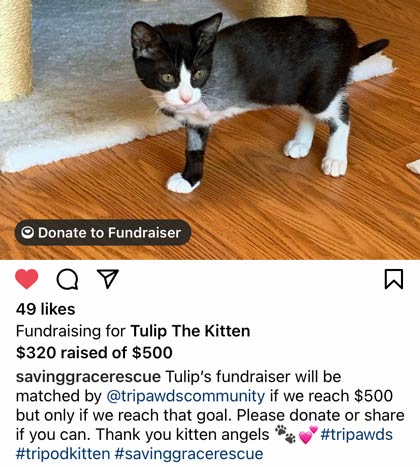Click the caption text about reaching goal
This screenshot has width=420, height=467.
pyautogui.click(x=210, y=415)
